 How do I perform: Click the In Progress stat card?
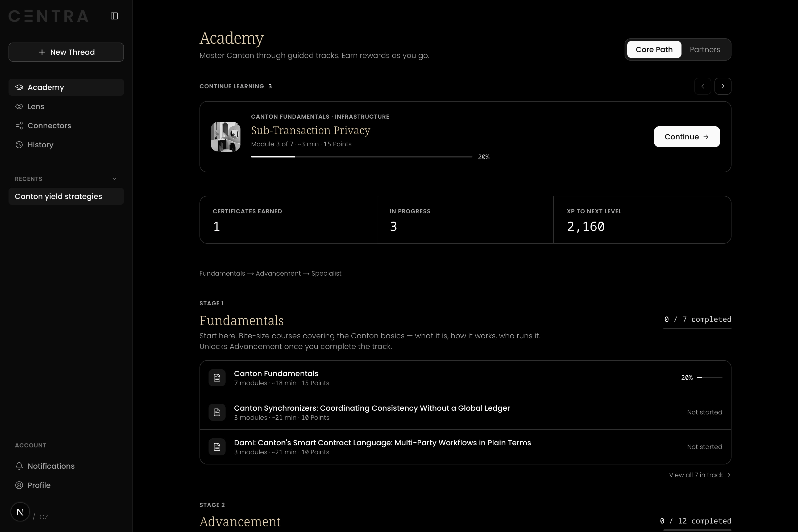465,219
